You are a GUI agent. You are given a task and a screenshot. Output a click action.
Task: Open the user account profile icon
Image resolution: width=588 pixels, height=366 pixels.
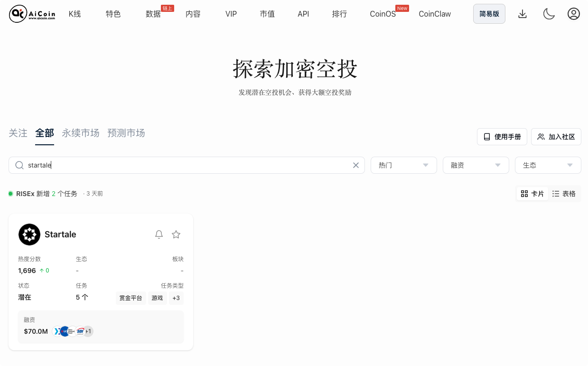click(x=574, y=14)
